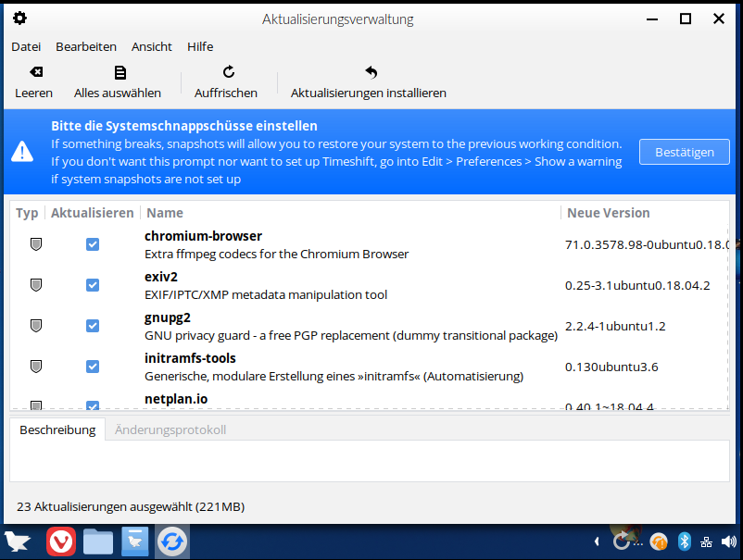The image size is (743, 560).
Task: Deselect the initramfs-tools update checkbox
Action: [x=93, y=367]
